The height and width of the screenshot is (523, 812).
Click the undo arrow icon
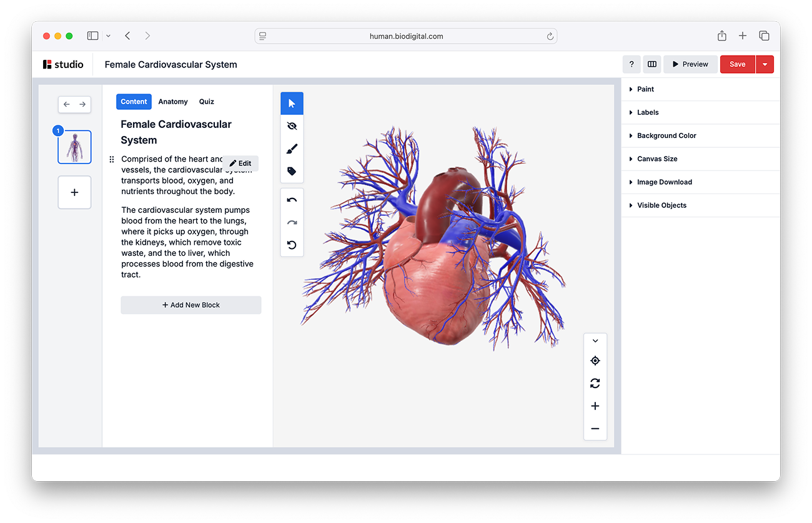(292, 200)
